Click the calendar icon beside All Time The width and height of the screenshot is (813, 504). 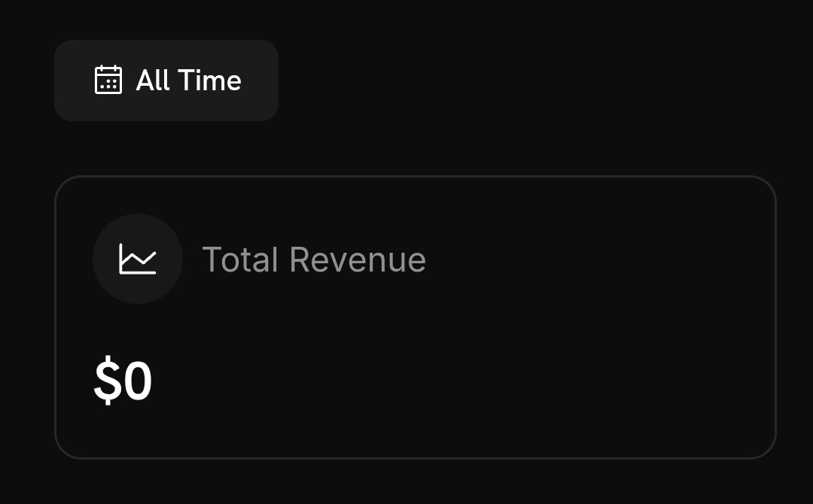[x=108, y=80]
